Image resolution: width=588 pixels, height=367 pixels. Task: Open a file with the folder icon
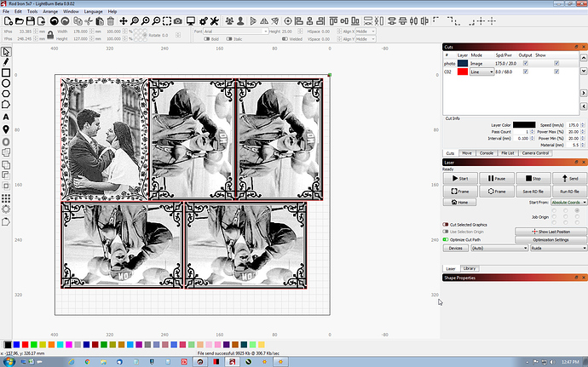pos(20,21)
